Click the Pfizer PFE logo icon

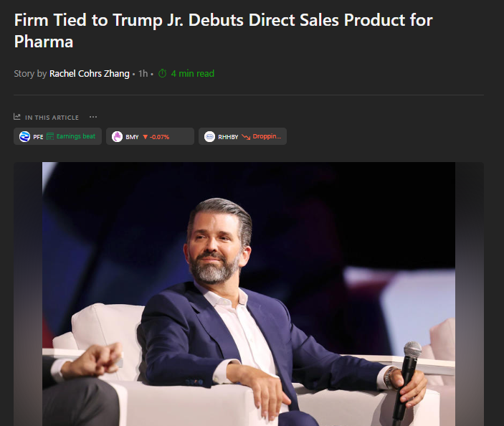tap(25, 137)
